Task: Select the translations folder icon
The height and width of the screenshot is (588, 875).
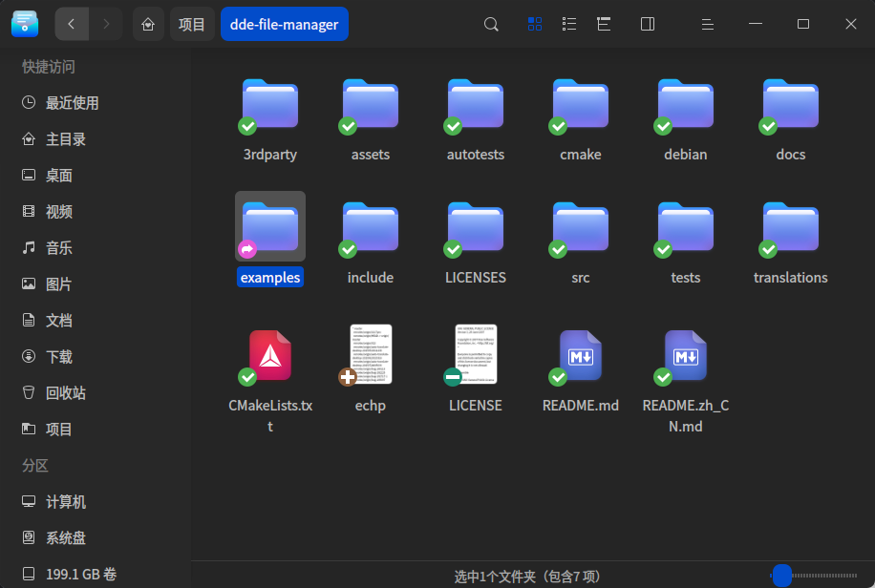Action: (x=790, y=227)
